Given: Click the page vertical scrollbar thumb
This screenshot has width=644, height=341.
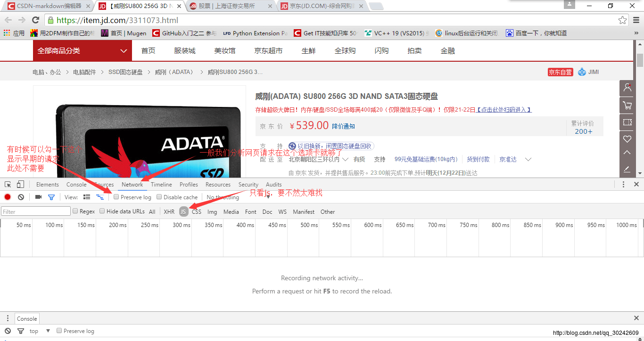Looking at the screenshot, I should [640, 60].
